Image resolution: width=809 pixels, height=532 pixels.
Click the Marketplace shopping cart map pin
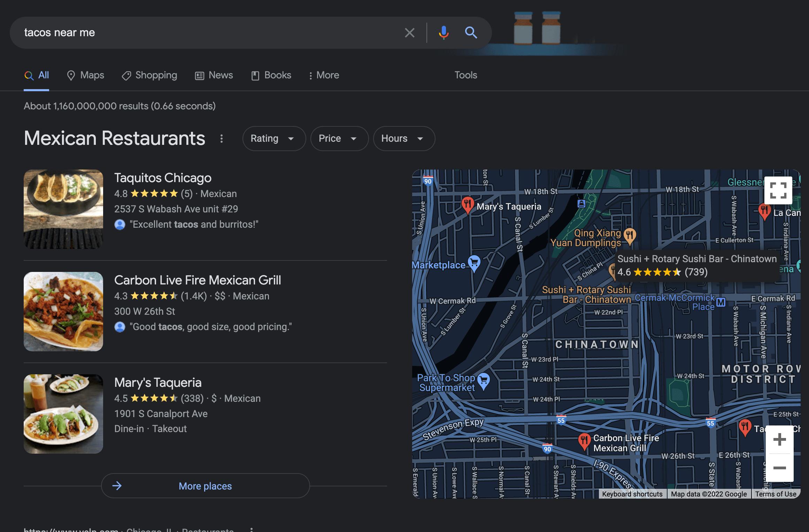pos(474,263)
